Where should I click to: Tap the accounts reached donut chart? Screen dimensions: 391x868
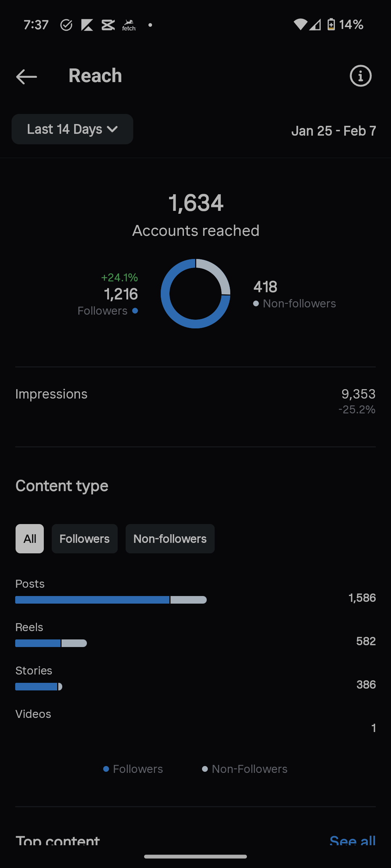pos(195,293)
